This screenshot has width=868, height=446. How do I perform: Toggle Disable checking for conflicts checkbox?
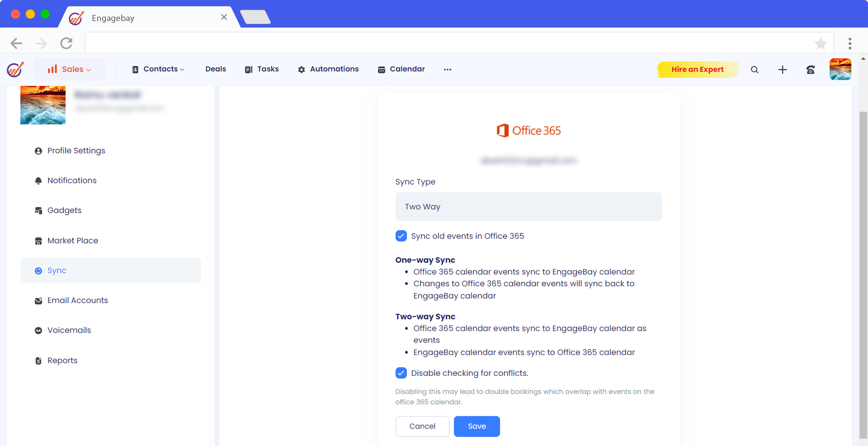401,373
